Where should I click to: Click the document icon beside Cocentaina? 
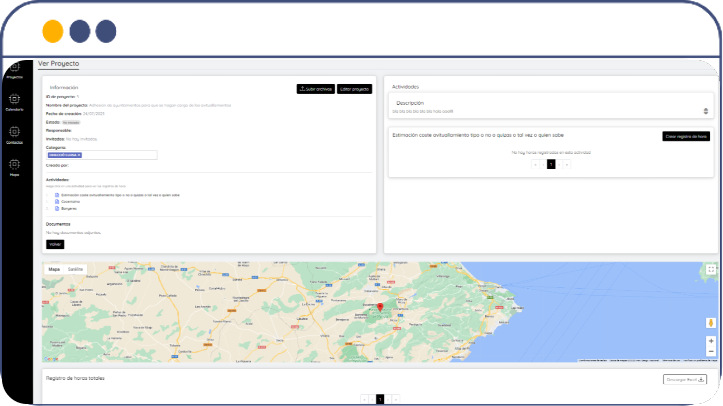(57, 202)
